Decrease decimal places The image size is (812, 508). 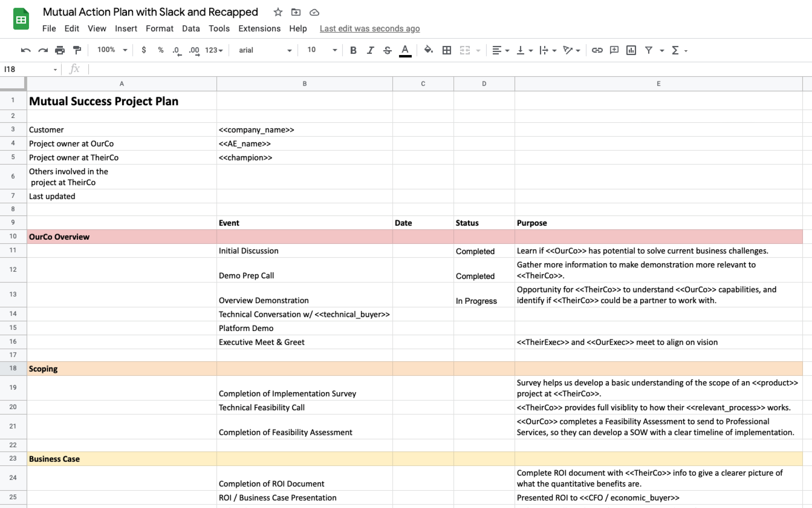(x=177, y=51)
